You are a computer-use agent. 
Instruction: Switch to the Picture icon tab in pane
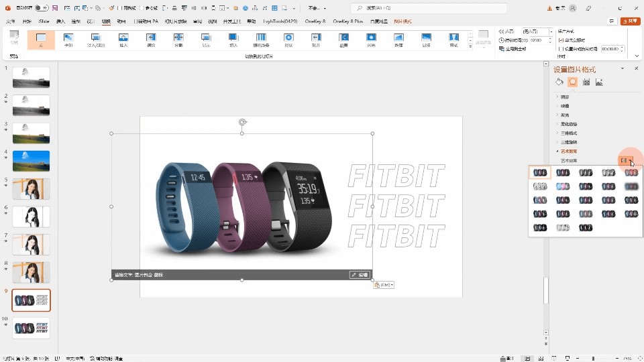(599, 82)
